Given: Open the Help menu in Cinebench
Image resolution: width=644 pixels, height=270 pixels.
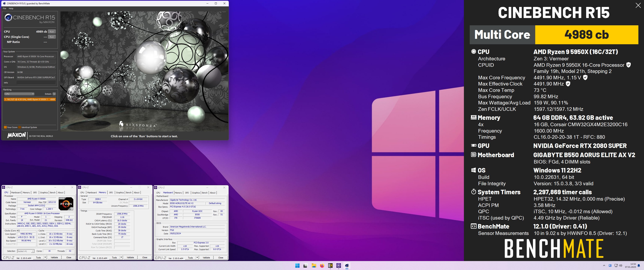Looking at the screenshot, I should tap(11, 8).
